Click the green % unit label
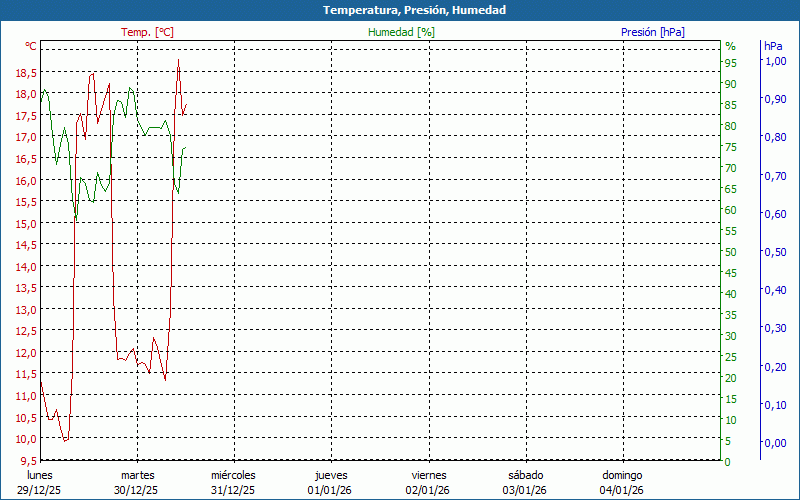Image resolution: width=800 pixels, height=500 pixels. click(730, 46)
